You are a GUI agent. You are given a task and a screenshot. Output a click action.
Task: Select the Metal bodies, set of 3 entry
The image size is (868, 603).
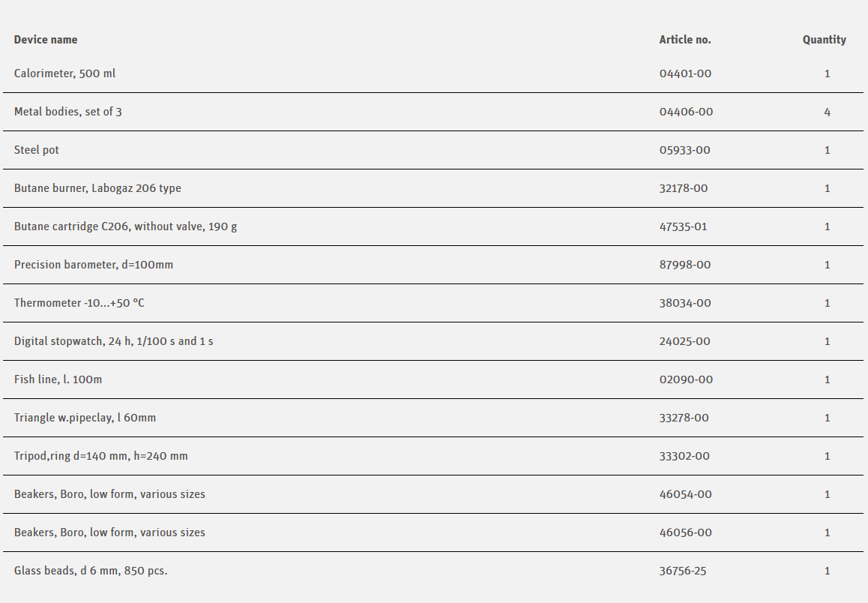point(67,112)
